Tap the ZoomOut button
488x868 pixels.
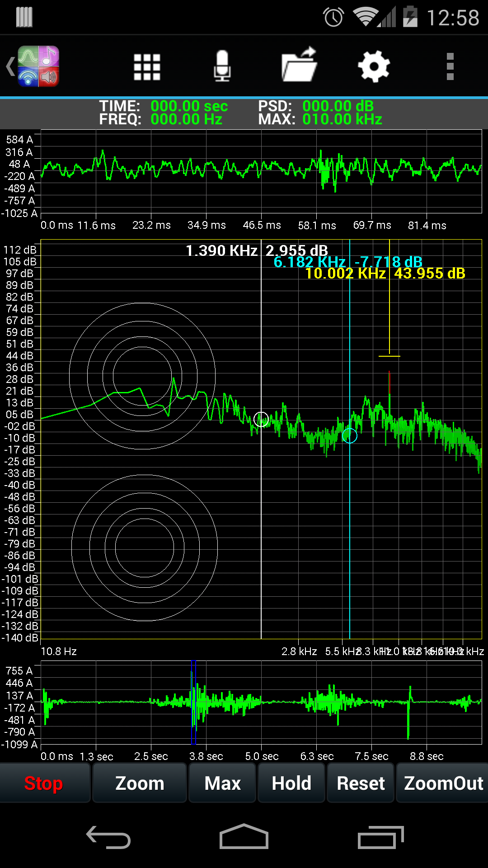pyautogui.click(x=443, y=783)
